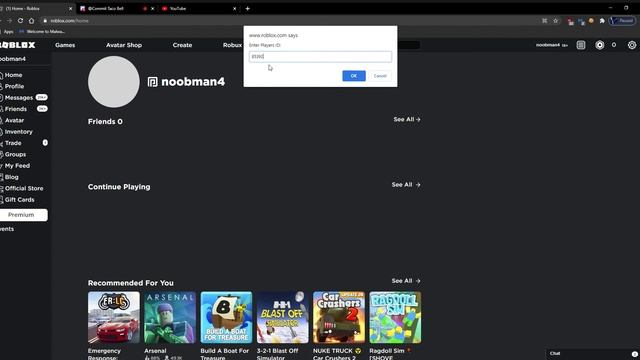
Task: Click the browser forward arrow
Action: point(9,20)
